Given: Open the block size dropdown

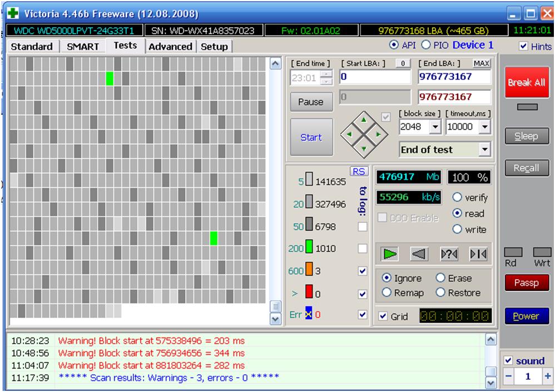Looking at the screenshot, I should point(435,127).
